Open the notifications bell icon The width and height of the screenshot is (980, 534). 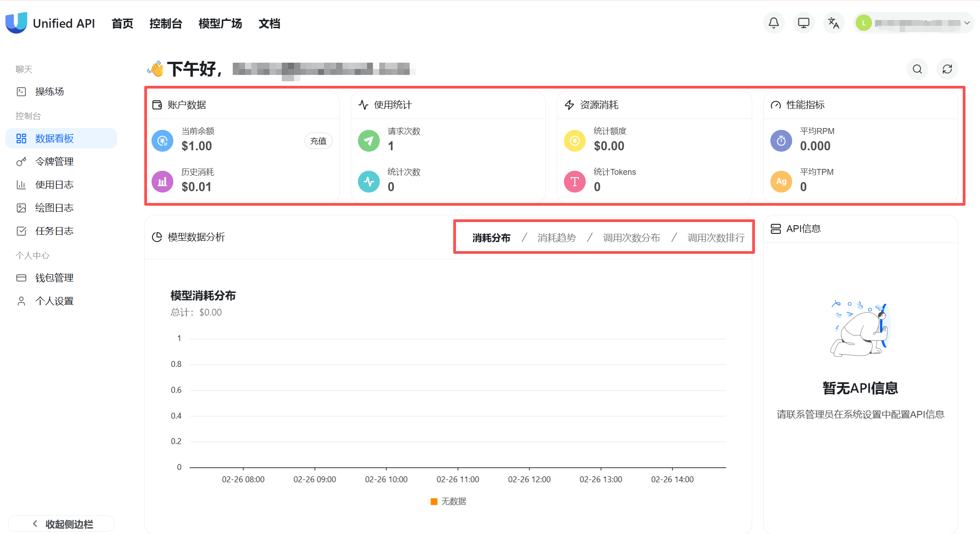pos(774,23)
